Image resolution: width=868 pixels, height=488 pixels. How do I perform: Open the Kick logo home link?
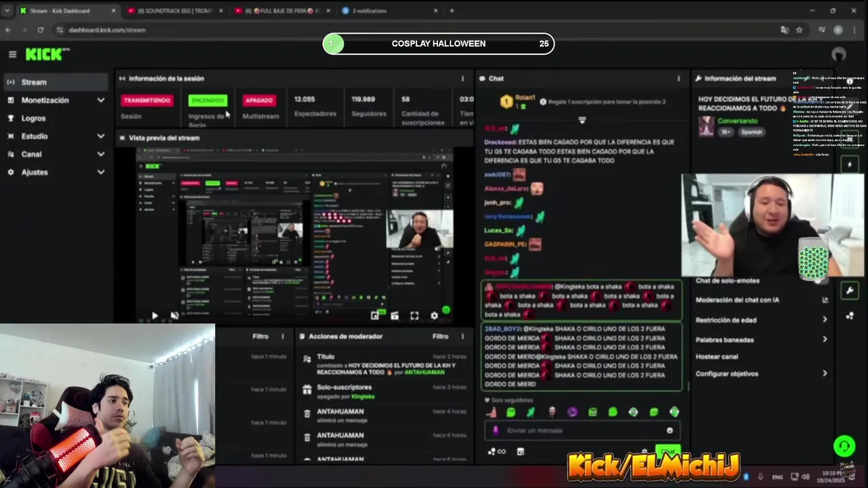[x=47, y=54]
